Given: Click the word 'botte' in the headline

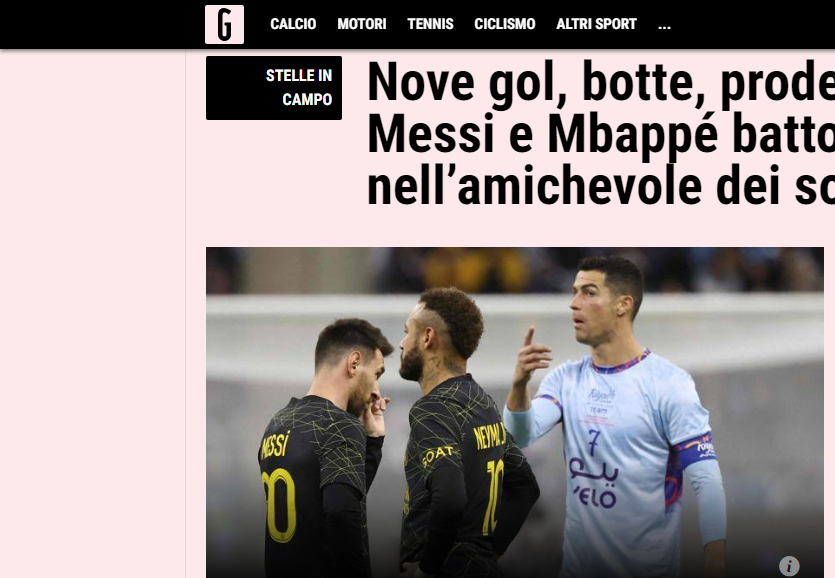Looking at the screenshot, I should [x=644, y=83].
